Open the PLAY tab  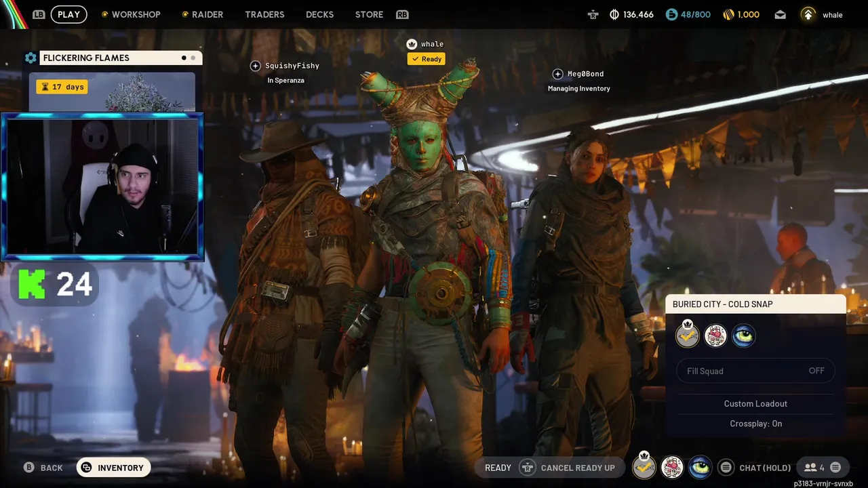tap(68, 14)
